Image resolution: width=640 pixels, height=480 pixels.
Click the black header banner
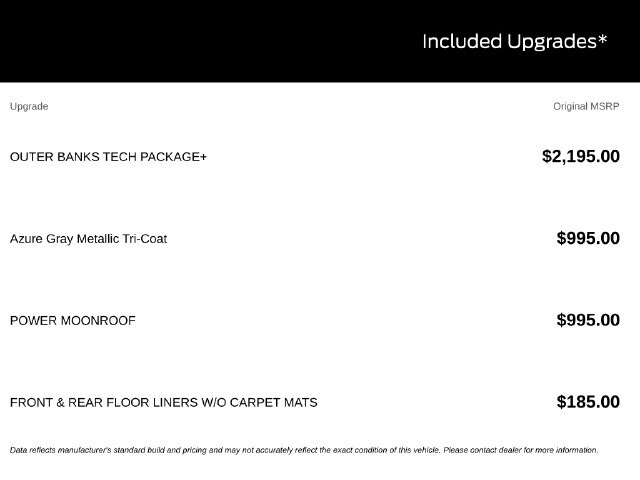click(320, 41)
